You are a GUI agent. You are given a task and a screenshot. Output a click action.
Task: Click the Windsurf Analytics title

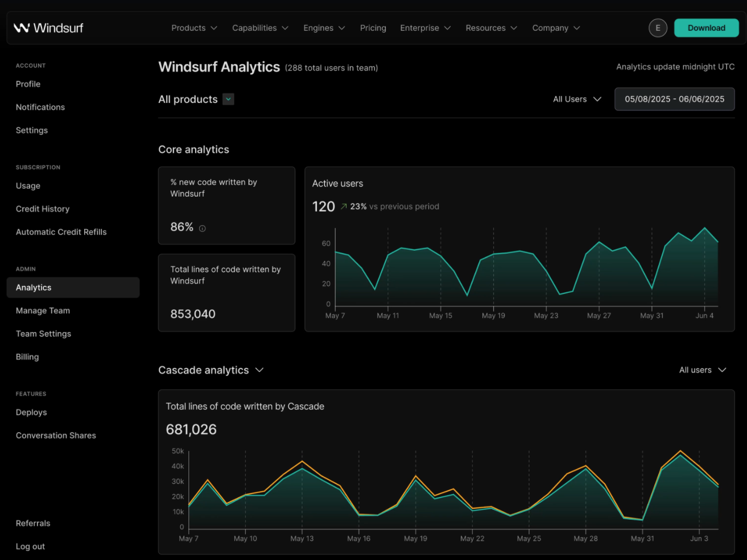point(219,67)
